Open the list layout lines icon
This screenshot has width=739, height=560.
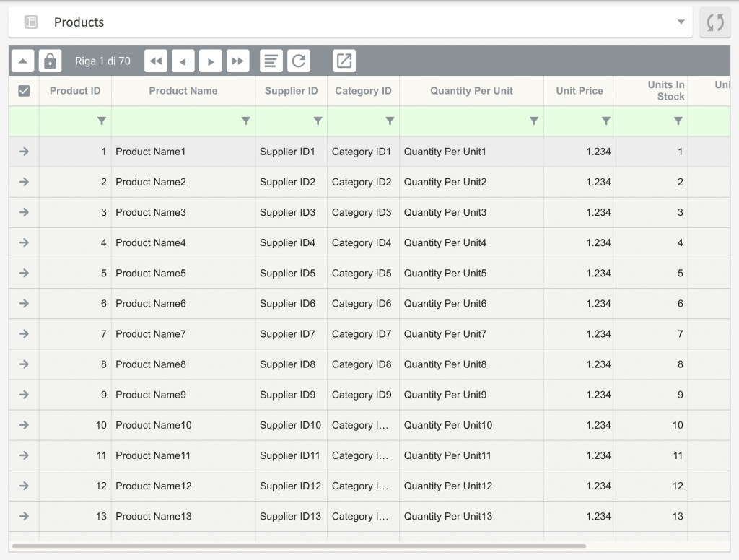(271, 61)
